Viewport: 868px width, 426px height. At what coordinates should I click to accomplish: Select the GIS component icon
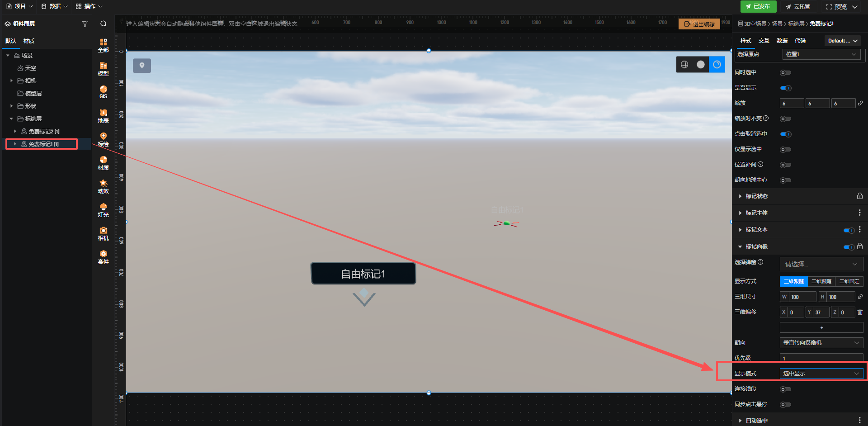103,92
